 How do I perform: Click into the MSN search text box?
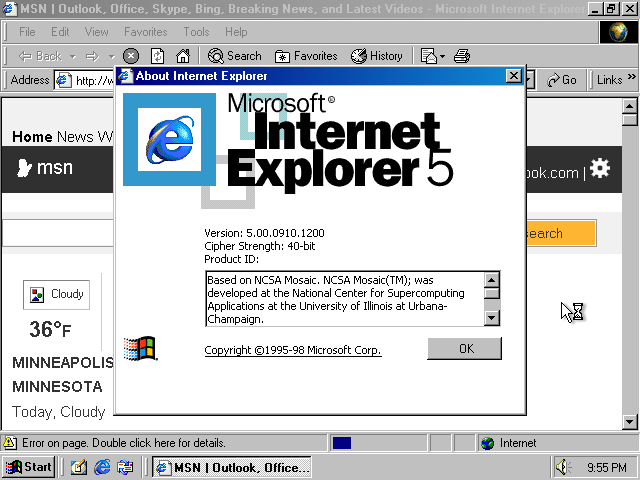tap(58, 233)
